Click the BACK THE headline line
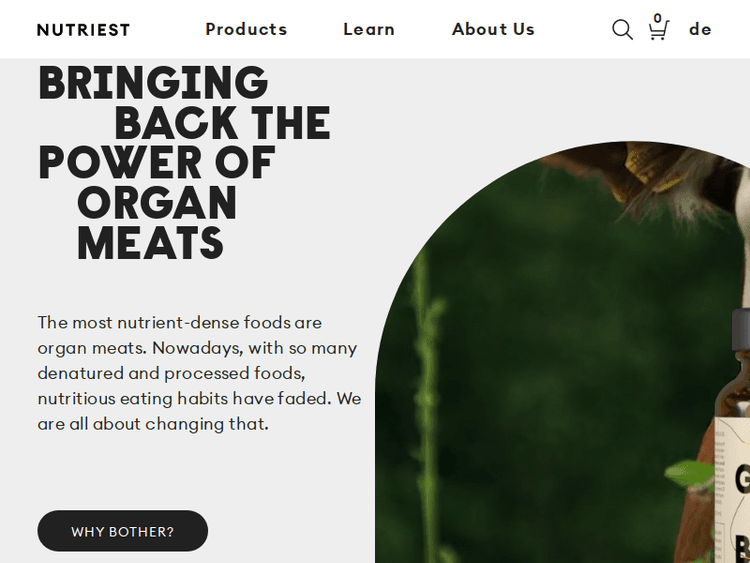Viewport: 750px width, 563px height. [x=222, y=123]
